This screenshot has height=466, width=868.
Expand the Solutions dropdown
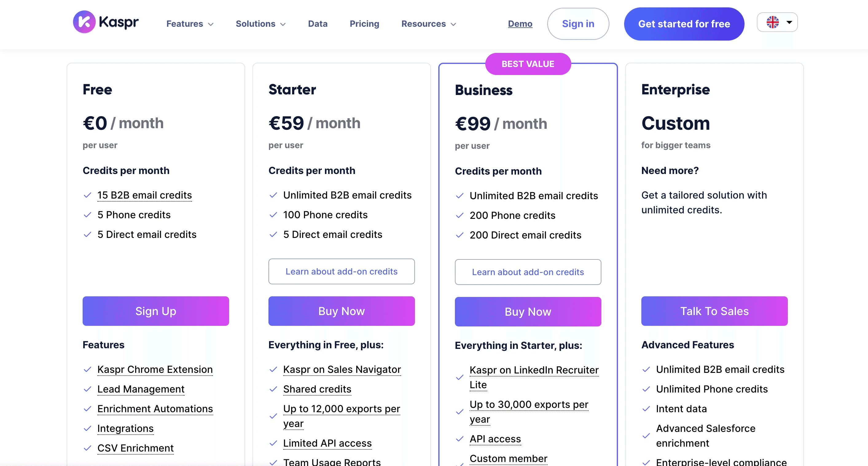pyautogui.click(x=260, y=24)
